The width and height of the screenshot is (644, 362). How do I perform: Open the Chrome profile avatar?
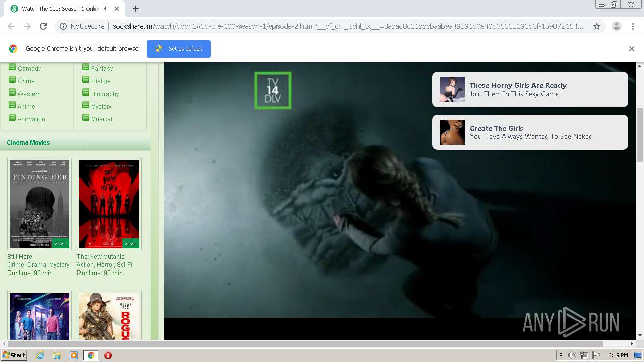pyautogui.click(x=616, y=26)
